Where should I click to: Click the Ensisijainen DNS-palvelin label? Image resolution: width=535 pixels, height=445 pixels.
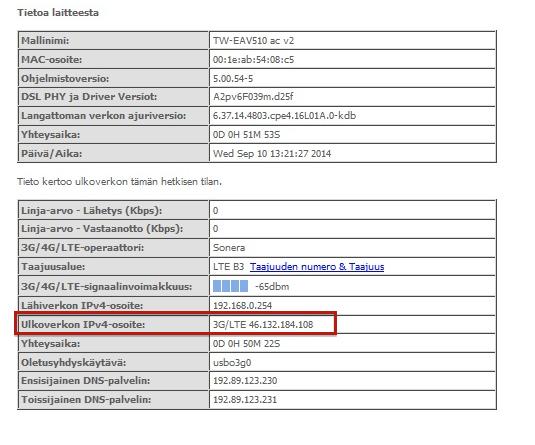[x=86, y=381]
